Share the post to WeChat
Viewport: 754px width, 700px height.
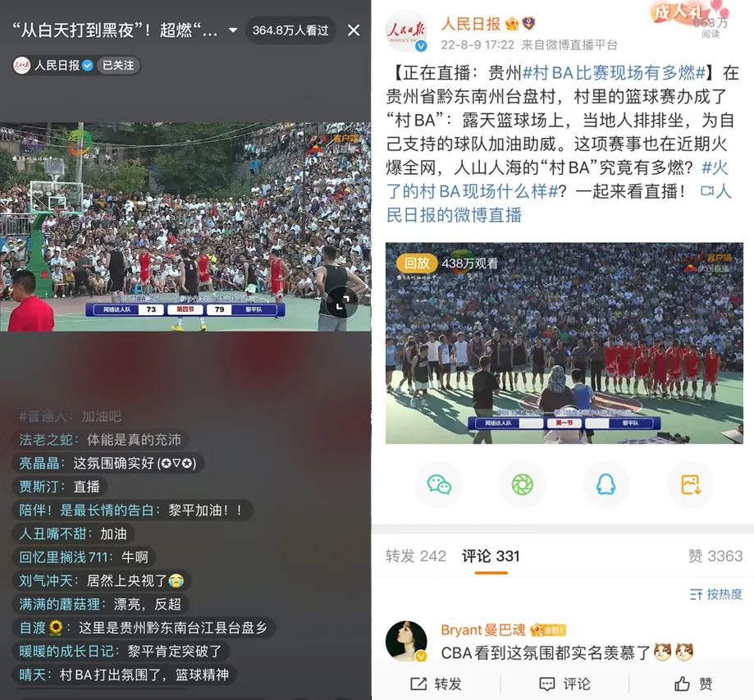[439, 484]
